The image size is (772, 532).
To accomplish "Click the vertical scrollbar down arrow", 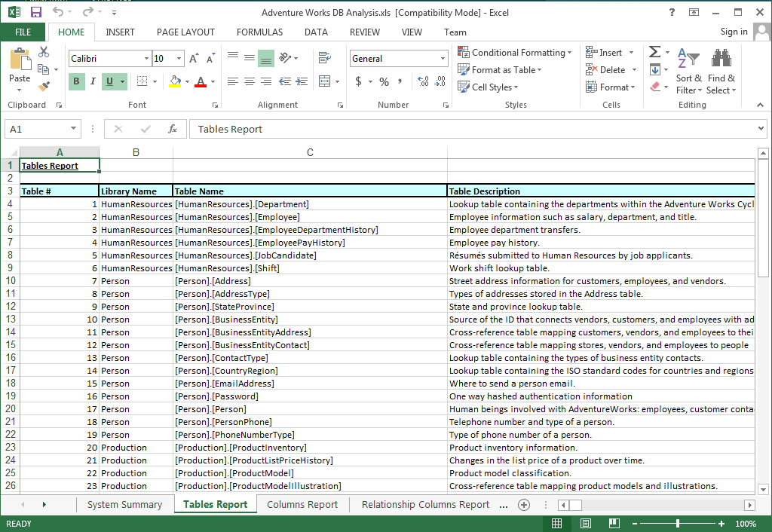I will (x=763, y=489).
